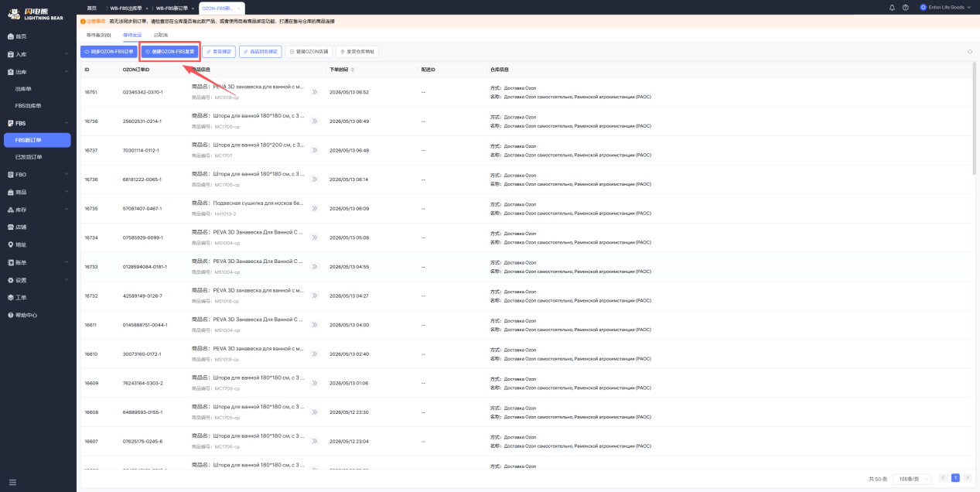Image resolution: width=980 pixels, height=492 pixels.
Task: Click order ID 16738
Action: (x=90, y=121)
